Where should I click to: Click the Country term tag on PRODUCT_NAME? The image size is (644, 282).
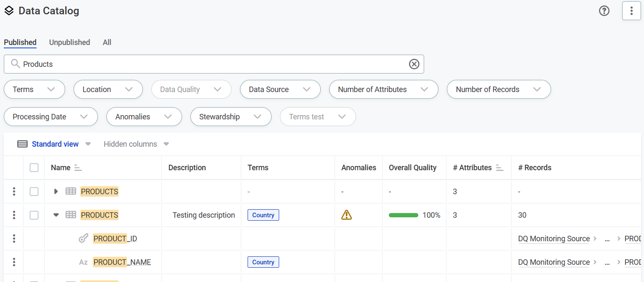pyautogui.click(x=263, y=262)
